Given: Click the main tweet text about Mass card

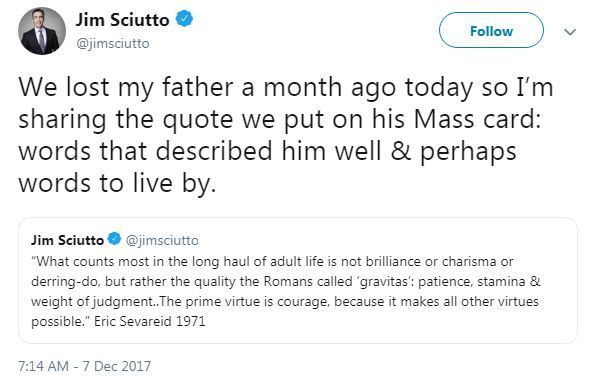Looking at the screenshot, I should pos(286,135).
